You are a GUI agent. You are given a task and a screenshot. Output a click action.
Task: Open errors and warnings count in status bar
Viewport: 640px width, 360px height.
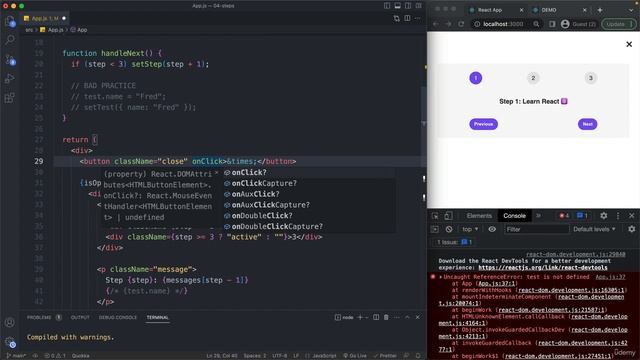(x=55, y=356)
